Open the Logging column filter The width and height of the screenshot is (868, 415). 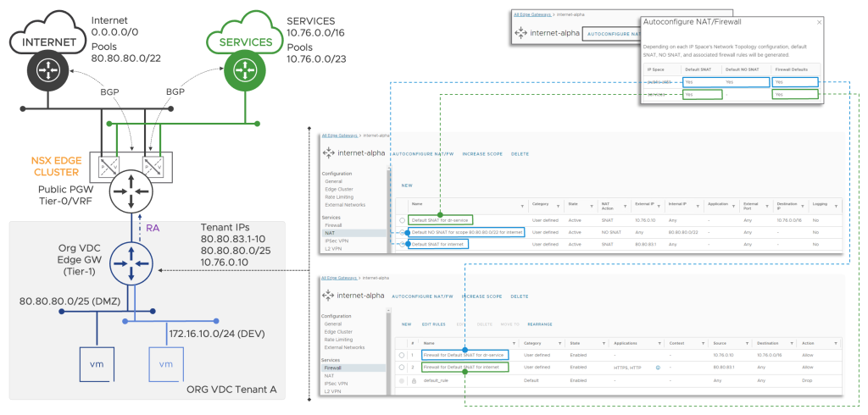(835, 206)
